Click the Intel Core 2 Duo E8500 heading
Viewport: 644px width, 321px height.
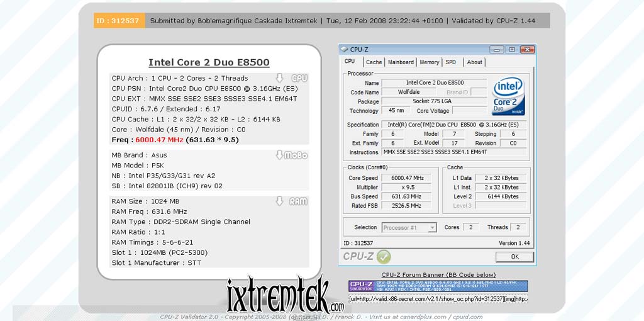[x=209, y=62]
